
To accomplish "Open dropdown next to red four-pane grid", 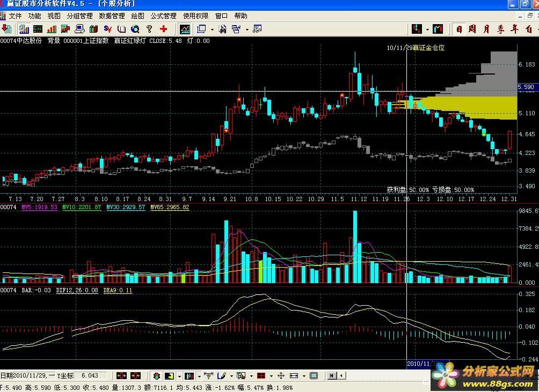I will pyautogui.click(x=271, y=376).
